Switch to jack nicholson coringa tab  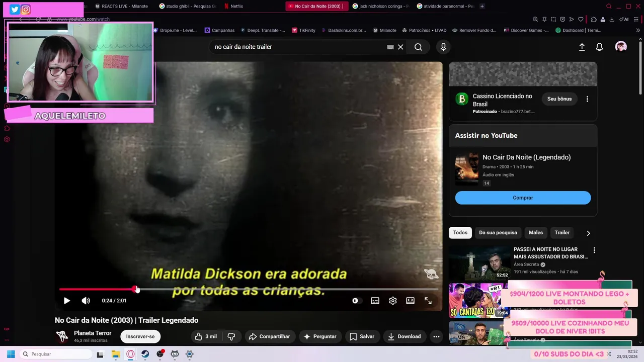pyautogui.click(x=380, y=6)
